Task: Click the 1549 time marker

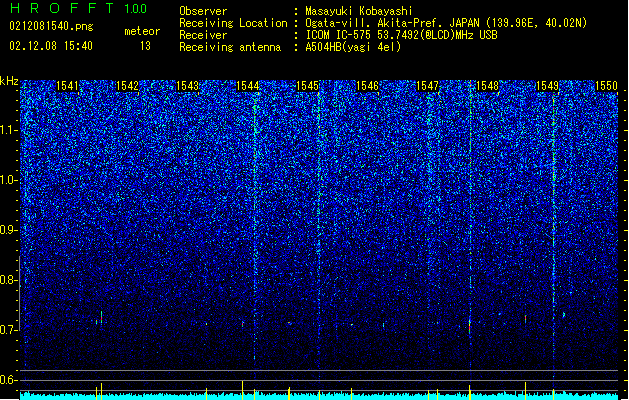Action: pyautogui.click(x=547, y=86)
